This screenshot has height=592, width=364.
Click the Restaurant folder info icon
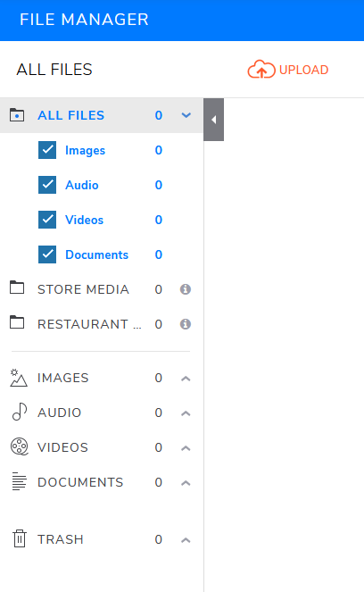pyautogui.click(x=186, y=324)
